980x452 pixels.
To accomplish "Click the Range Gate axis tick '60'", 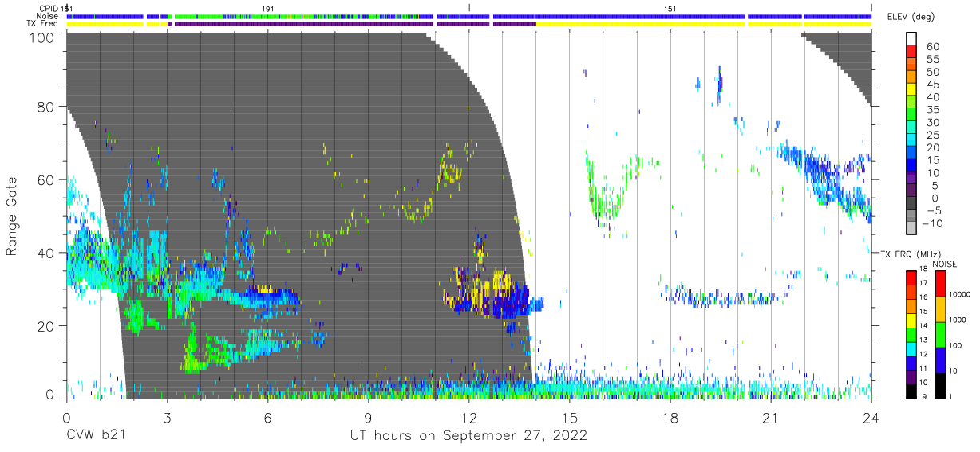I will [46, 179].
